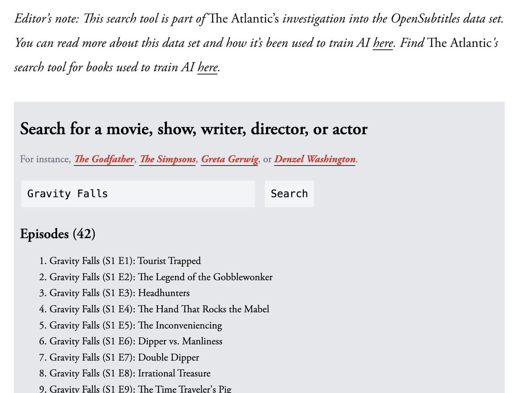Follow the 'here' link for the books search tool
The image size is (532, 393).
coord(207,67)
